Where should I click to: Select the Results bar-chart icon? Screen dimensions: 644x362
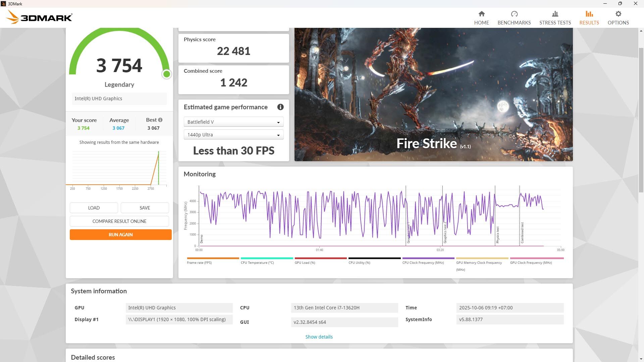pyautogui.click(x=589, y=14)
